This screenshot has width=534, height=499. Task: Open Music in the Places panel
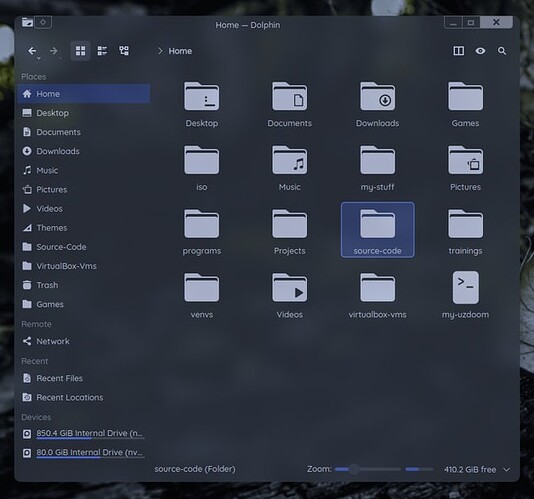click(84, 170)
